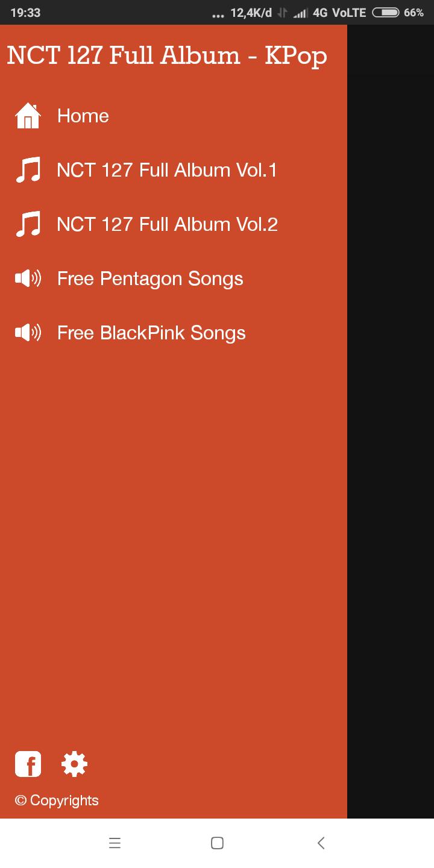Open the Facebook icon link
434x868 pixels.
pos(28,764)
